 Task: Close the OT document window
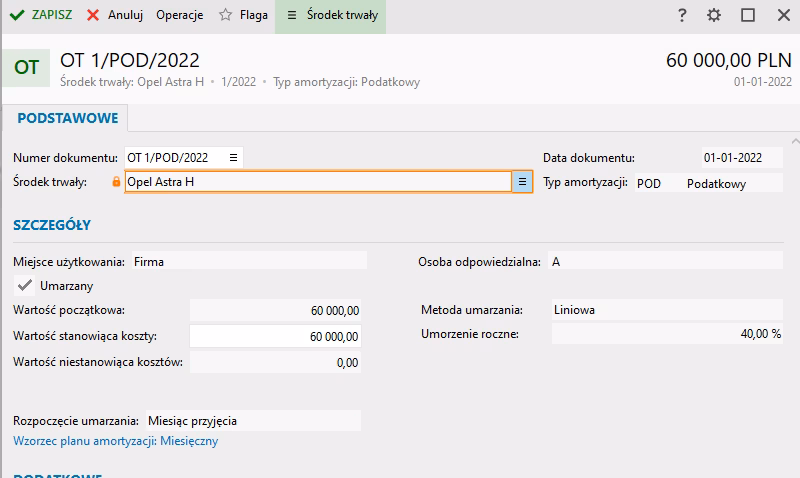pyautogui.click(x=784, y=15)
